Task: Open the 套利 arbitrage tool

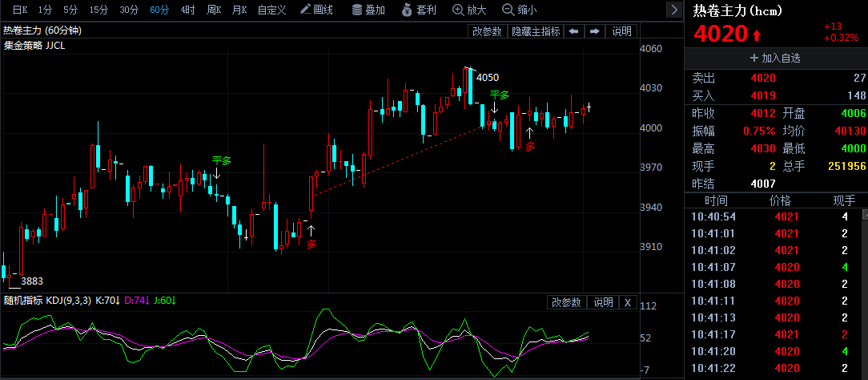Action: (418, 10)
